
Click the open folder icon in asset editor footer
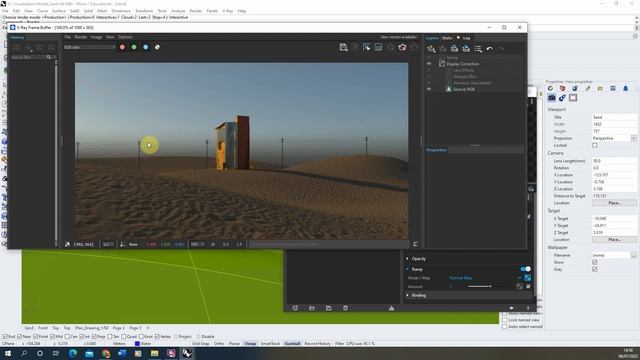[x=312, y=308]
